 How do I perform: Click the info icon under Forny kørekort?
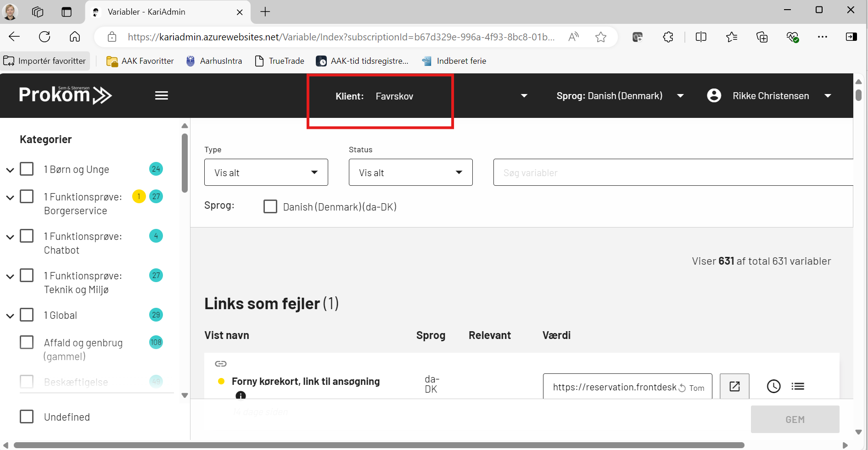pos(241,395)
